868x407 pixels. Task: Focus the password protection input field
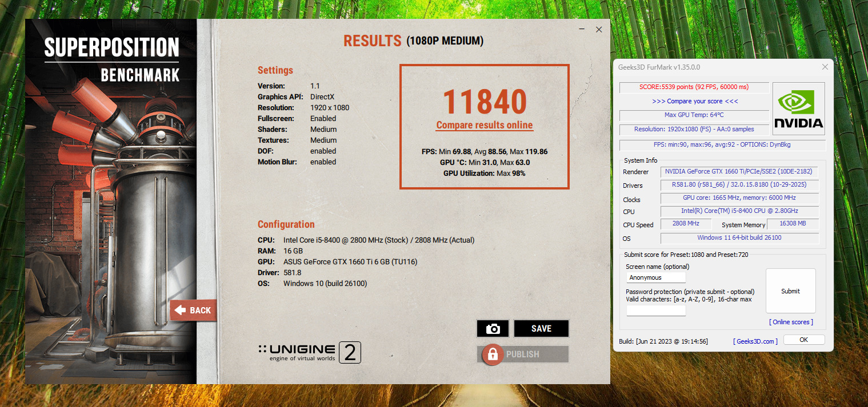pos(656,311)
